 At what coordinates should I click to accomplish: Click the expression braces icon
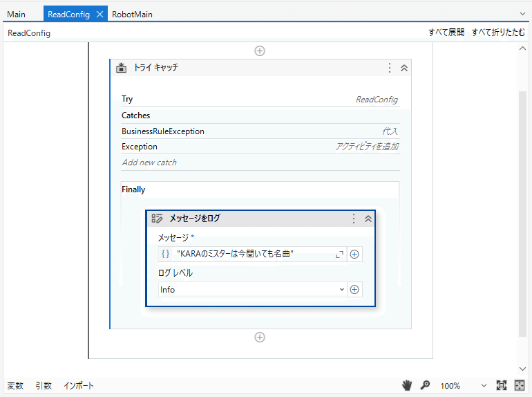165,254
